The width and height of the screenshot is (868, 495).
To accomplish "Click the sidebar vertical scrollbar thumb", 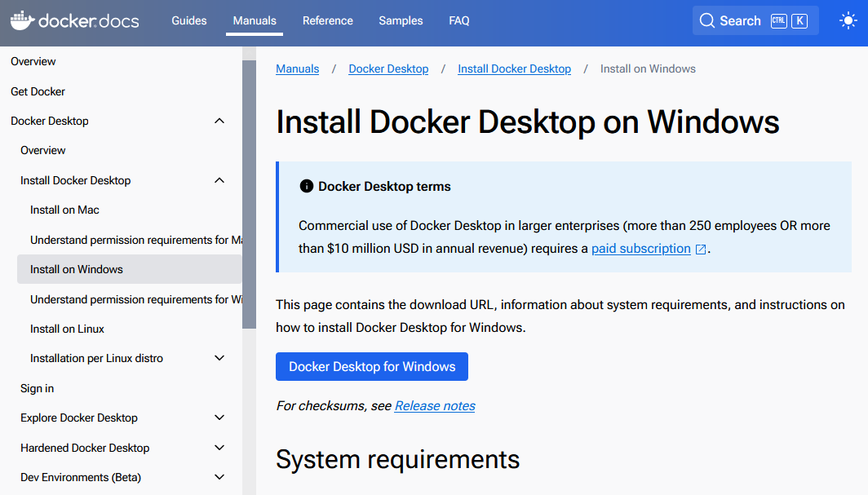I will point(249,195).
